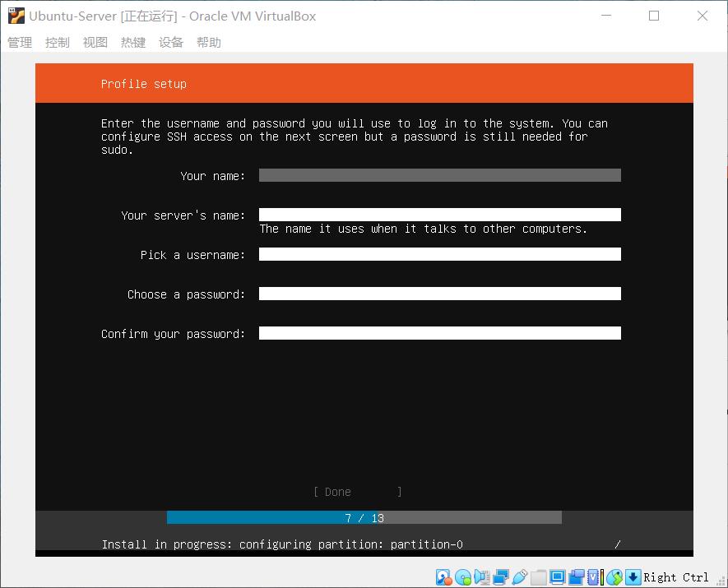Click the network adapters status icon

(x=498, y=576)
